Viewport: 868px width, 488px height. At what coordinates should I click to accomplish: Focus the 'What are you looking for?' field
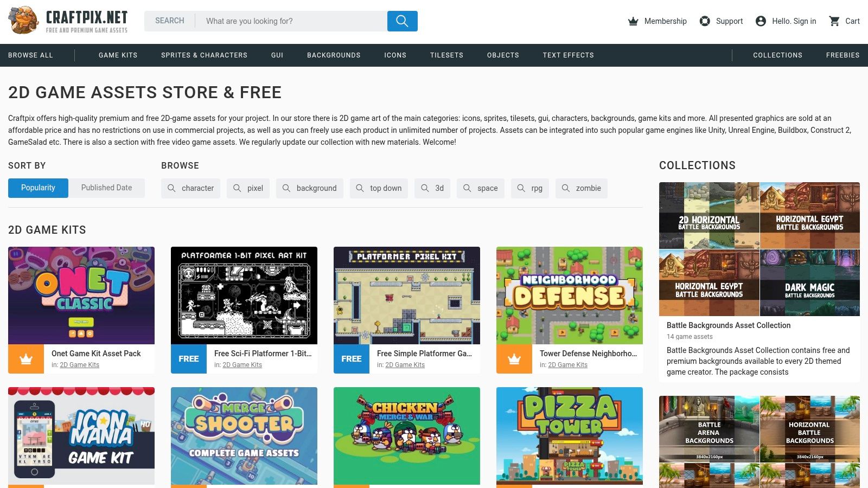[291, 21]
